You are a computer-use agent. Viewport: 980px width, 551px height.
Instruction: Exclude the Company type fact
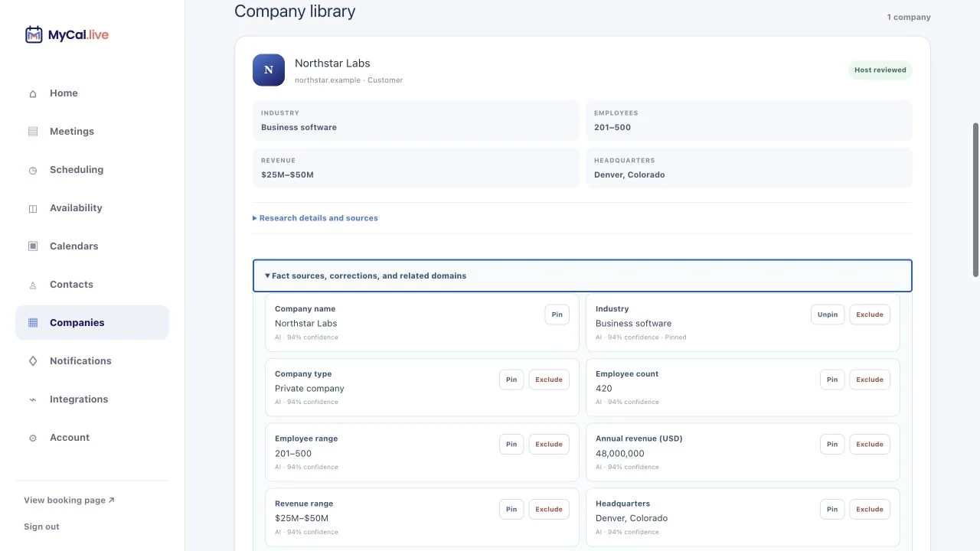pyautogui.click(x=549, y=380)
